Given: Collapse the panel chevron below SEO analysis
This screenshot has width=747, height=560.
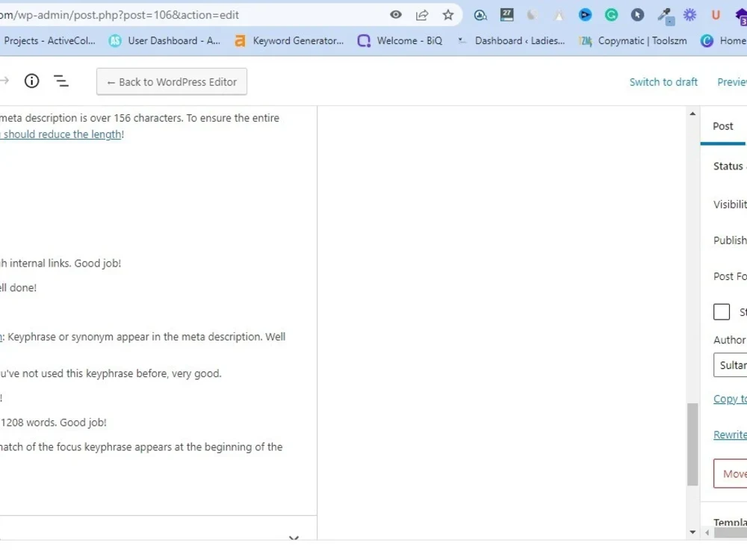Looking at the screenshot, I should tap(294, 538).
